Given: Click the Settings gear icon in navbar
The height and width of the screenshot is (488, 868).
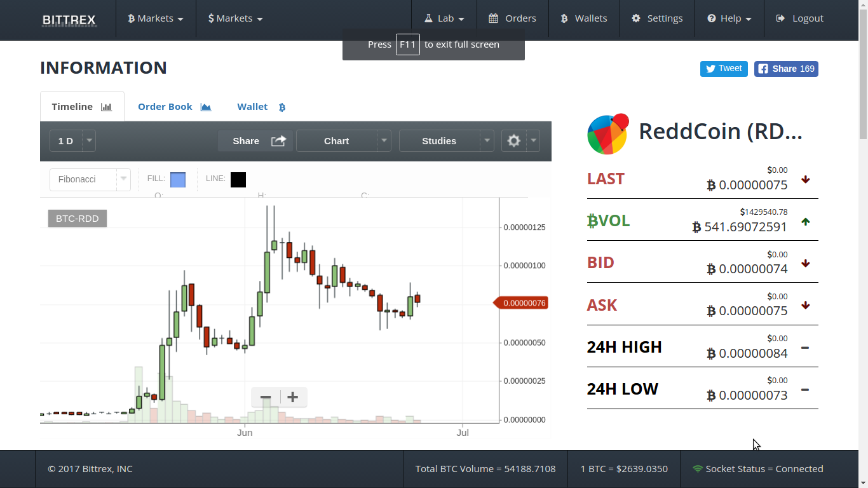Looking at the screenshot, I should pos(636,18).
